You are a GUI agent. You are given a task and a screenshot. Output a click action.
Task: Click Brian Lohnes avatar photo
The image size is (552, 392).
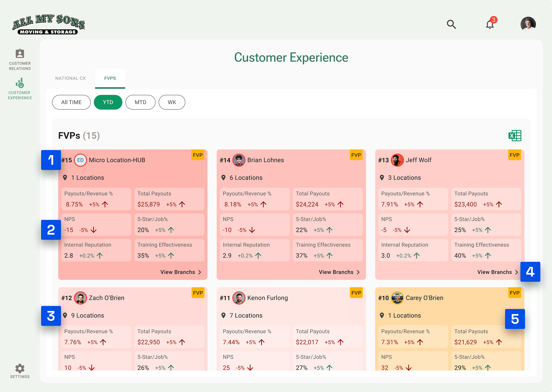pos(239,160)
